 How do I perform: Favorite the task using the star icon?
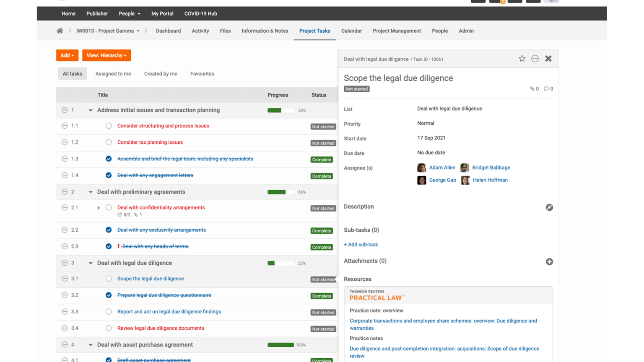(522, 59)
